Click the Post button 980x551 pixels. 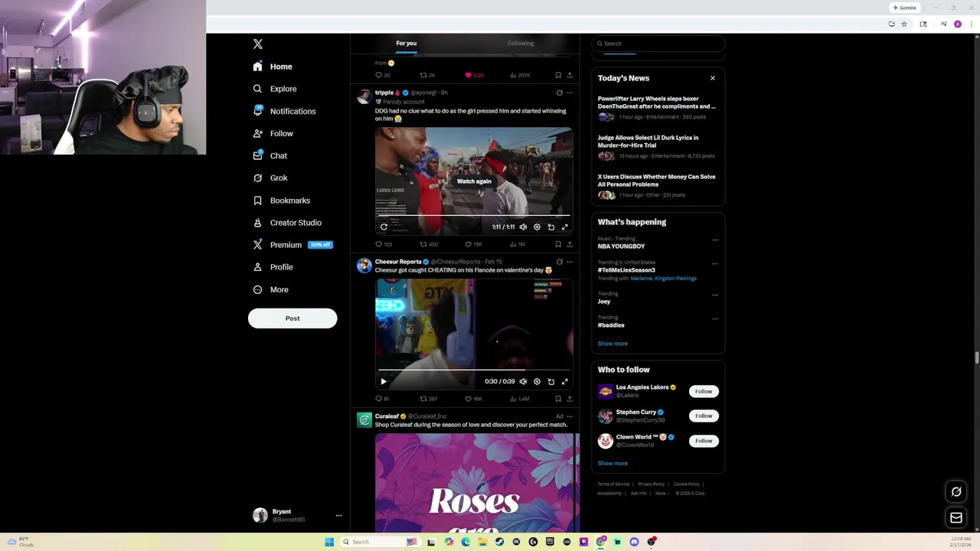(292, 318)
